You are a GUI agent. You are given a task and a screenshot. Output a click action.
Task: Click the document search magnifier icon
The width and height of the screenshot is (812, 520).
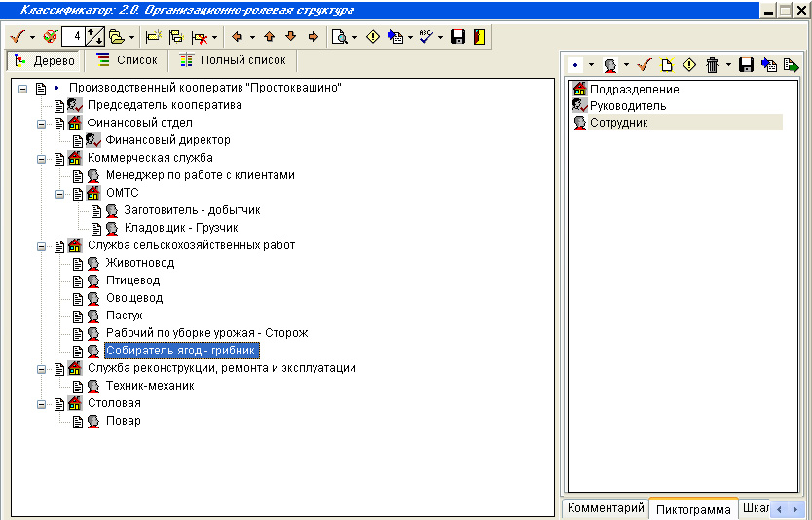click(339, 37)
